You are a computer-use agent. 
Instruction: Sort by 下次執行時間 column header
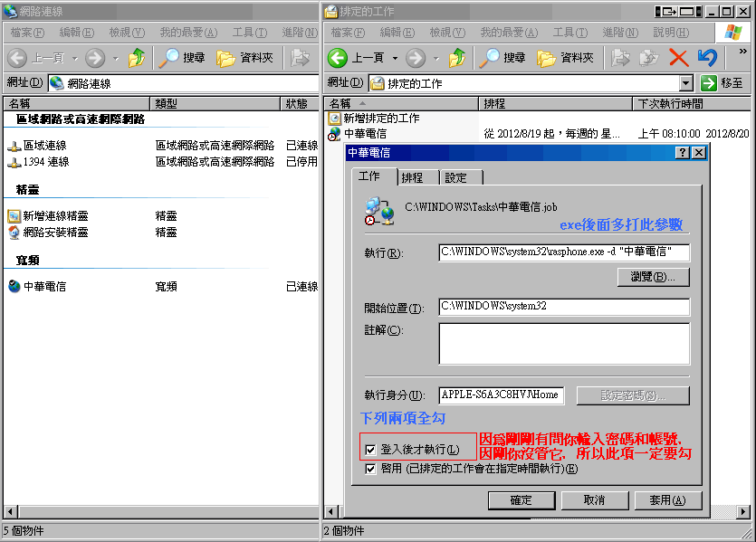point(692,103)
